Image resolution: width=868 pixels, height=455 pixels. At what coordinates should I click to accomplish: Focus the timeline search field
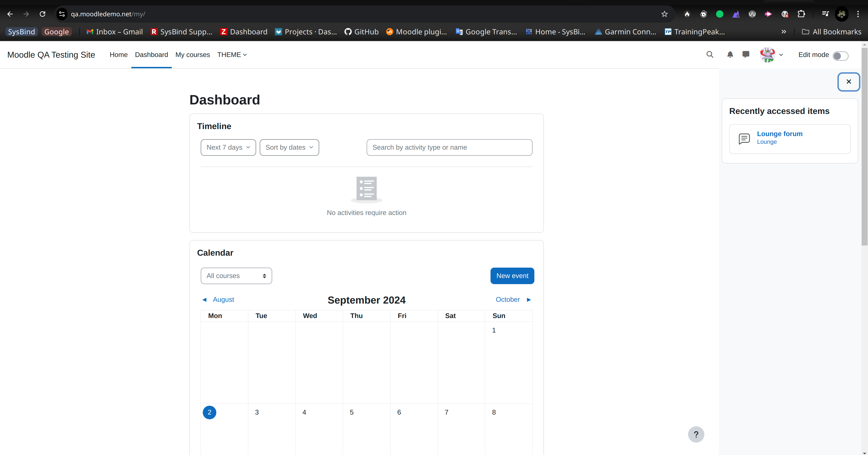[449, 147]
